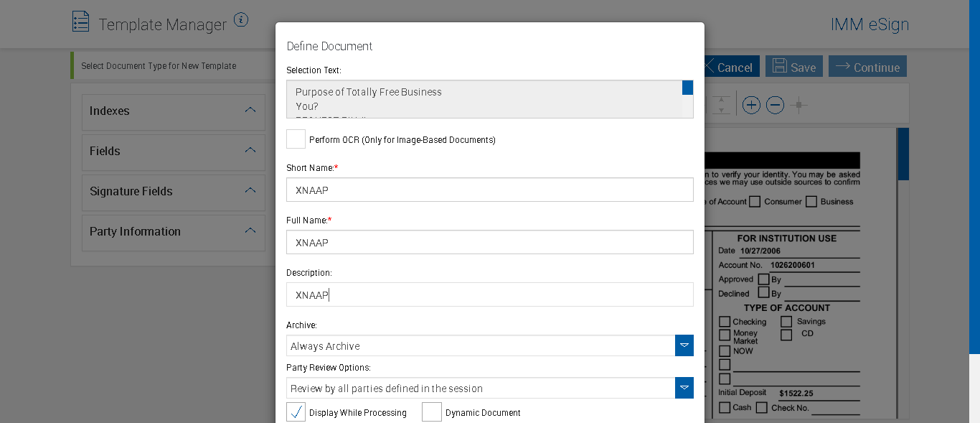
Task: Click the crosshair icon in viewer toolbar
Action: (x=798, y=106)
